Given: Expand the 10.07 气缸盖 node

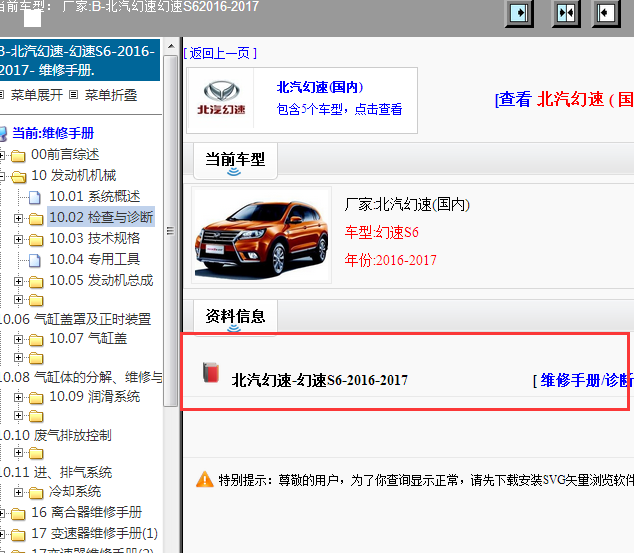Looking at the screenshot, I should click(18, 339).
